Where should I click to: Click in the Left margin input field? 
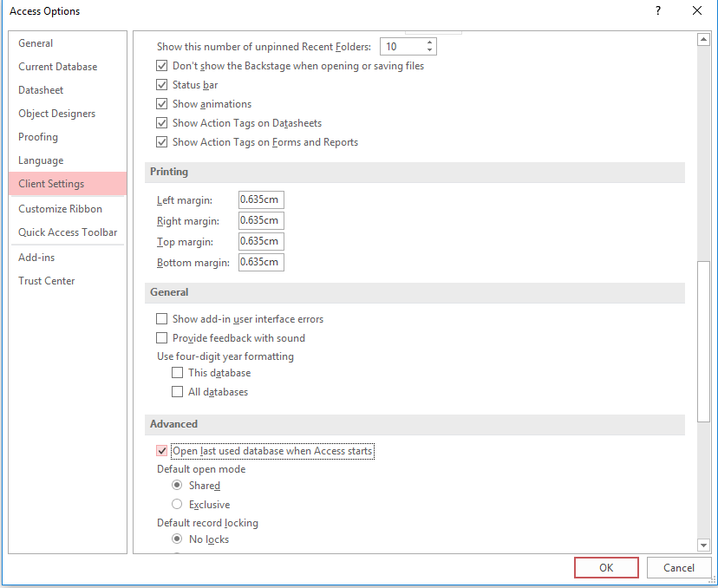[261, 199]
